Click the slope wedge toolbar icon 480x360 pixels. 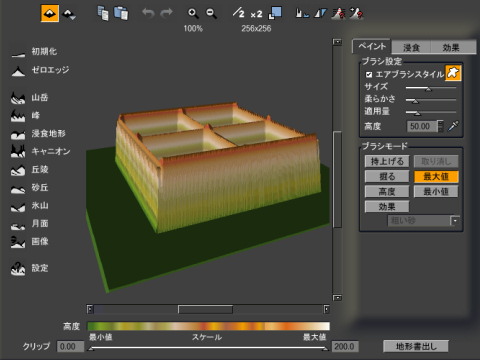click(320, 13)
